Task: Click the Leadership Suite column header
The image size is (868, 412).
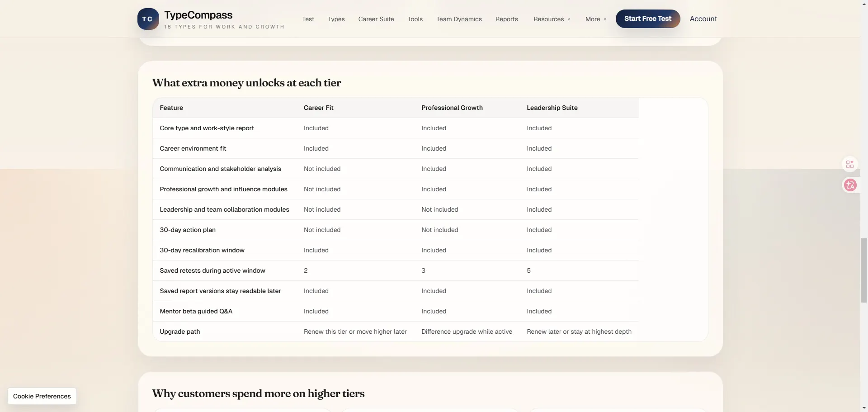Action: pyautogui.click(x=552, y=108)
